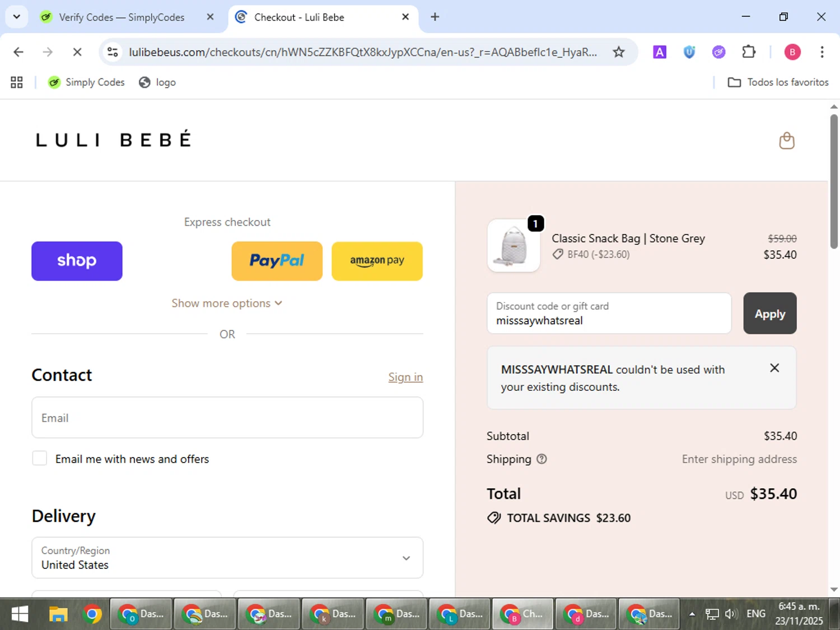This screenshot has height=630, width=840.
Task: Open the purple A extension icon
Action: (660, 52)
